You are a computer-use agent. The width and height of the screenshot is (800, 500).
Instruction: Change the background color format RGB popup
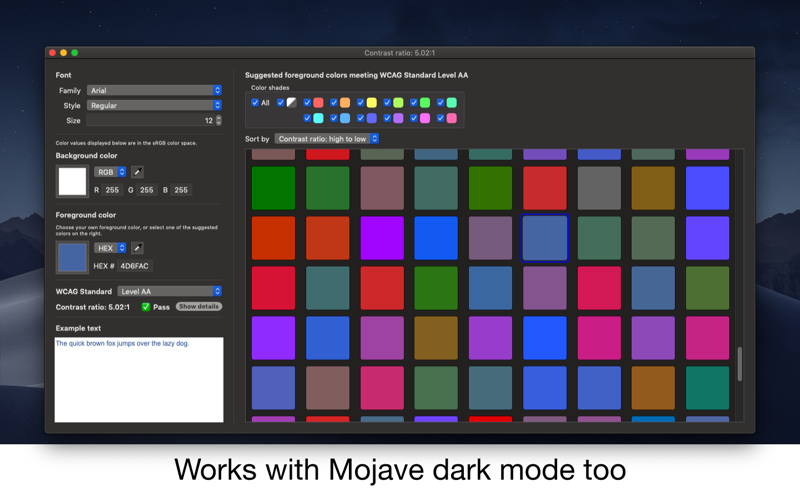click(110, 172)
